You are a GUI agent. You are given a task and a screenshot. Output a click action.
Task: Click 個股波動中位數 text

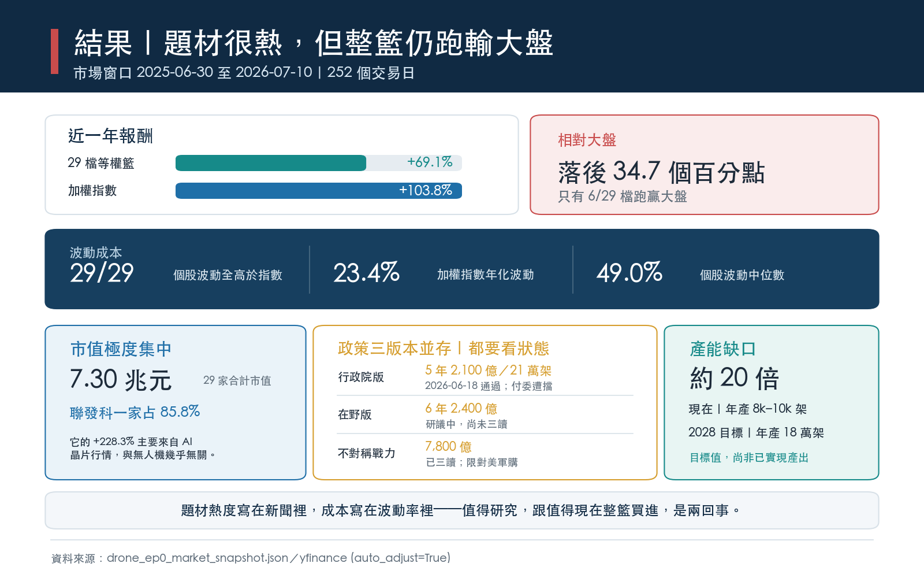742,275
